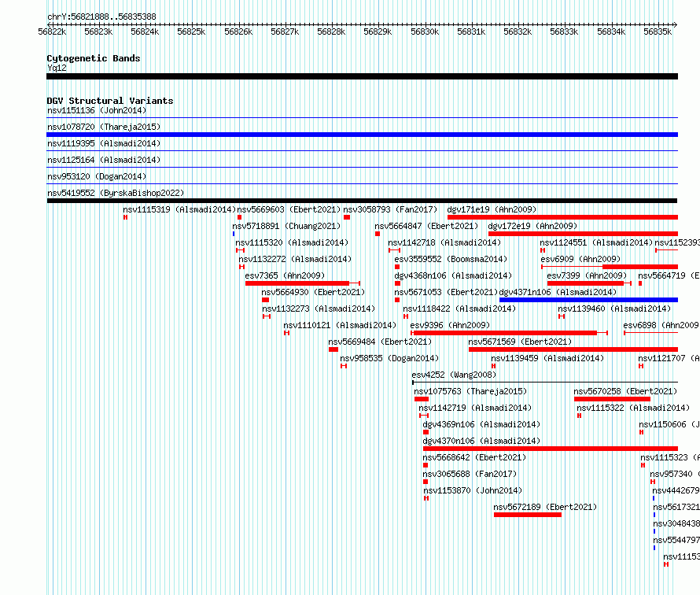Click the 56826k ruler tick label
The image size is (700, 595).
[238, 31]
